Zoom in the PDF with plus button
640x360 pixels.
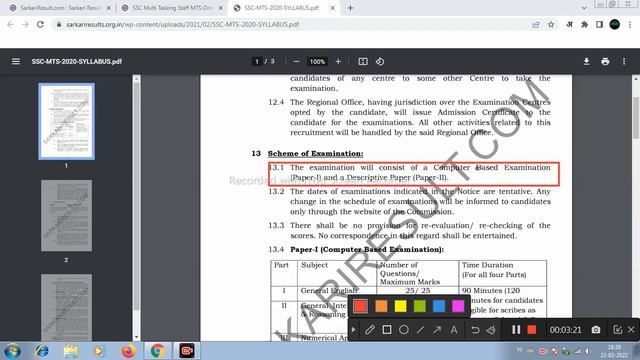338,61
